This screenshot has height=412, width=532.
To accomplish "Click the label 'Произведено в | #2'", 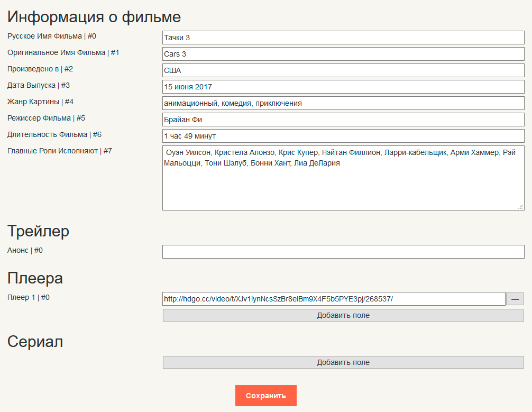I will [x=40, y=69].
